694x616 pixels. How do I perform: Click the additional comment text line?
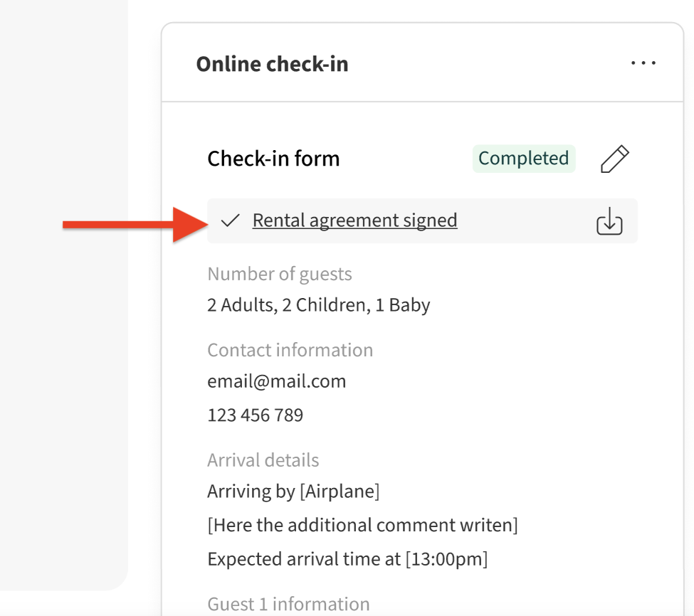pos(362,525)
